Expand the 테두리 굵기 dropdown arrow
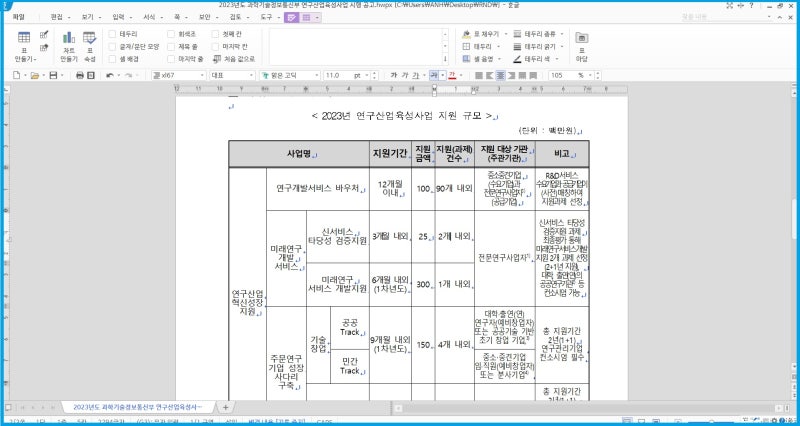Screen dimensions: 800x426 tap(562, 46)
